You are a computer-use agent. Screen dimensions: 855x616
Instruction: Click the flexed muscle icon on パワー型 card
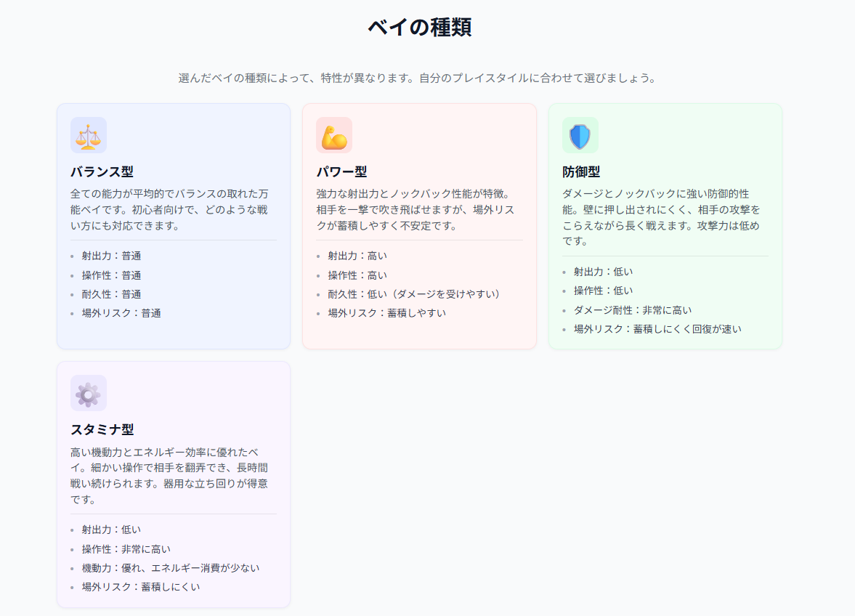tap(335, 134)
